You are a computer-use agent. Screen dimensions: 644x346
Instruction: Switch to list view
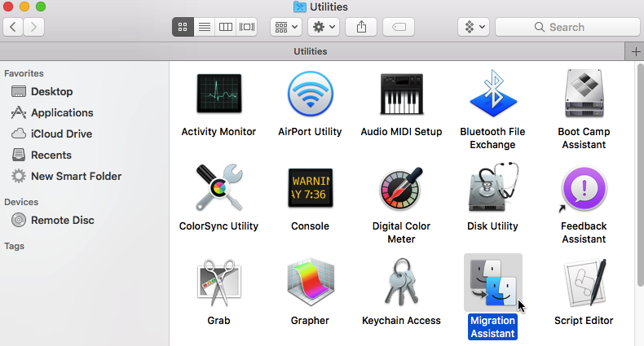(204, 27)
